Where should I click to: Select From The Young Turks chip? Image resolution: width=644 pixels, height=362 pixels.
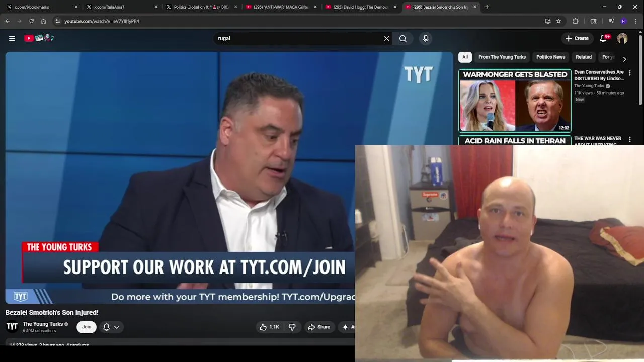pos(502,57)
